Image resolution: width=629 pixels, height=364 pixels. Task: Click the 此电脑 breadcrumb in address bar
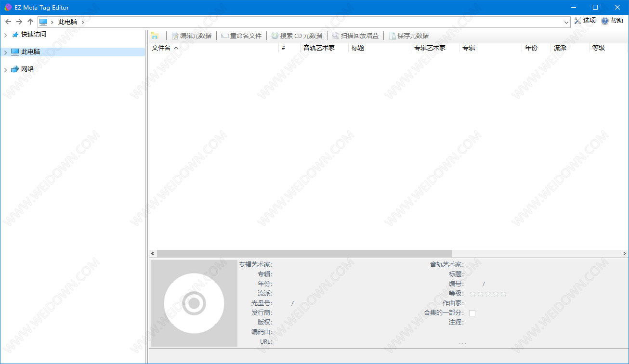[68, 22]
